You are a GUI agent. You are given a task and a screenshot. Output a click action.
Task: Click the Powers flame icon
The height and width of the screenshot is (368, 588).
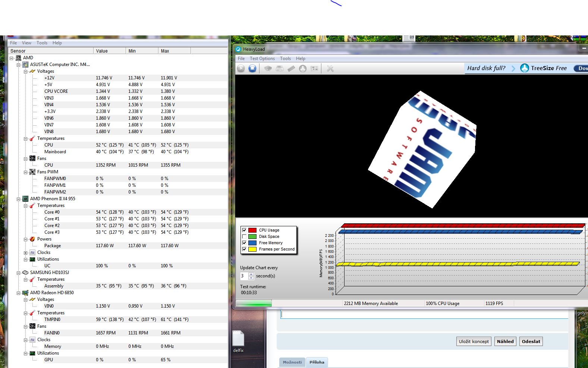tap(32, 239)
